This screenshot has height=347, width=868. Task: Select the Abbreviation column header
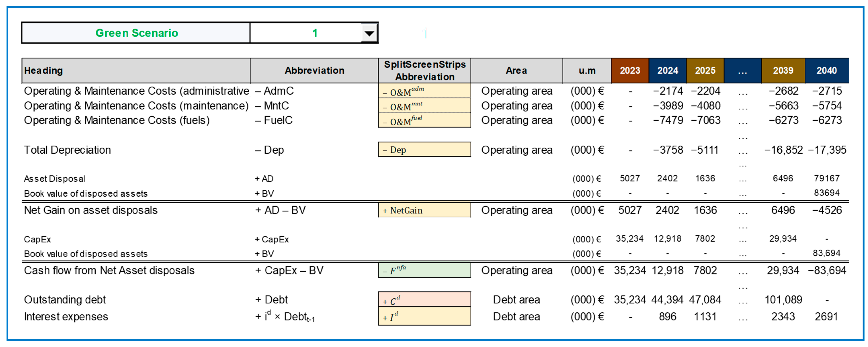[314, 71]
